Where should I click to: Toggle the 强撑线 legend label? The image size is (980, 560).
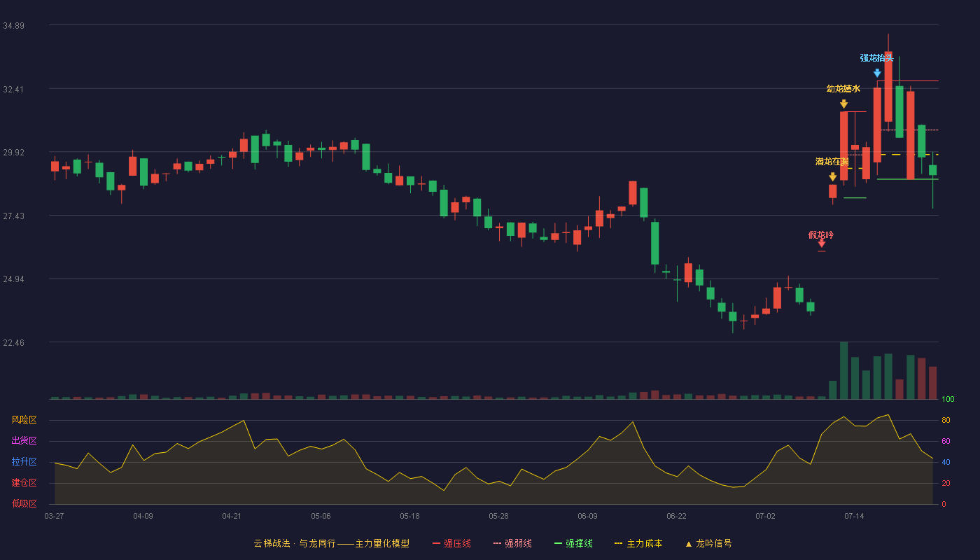[579, 544]
